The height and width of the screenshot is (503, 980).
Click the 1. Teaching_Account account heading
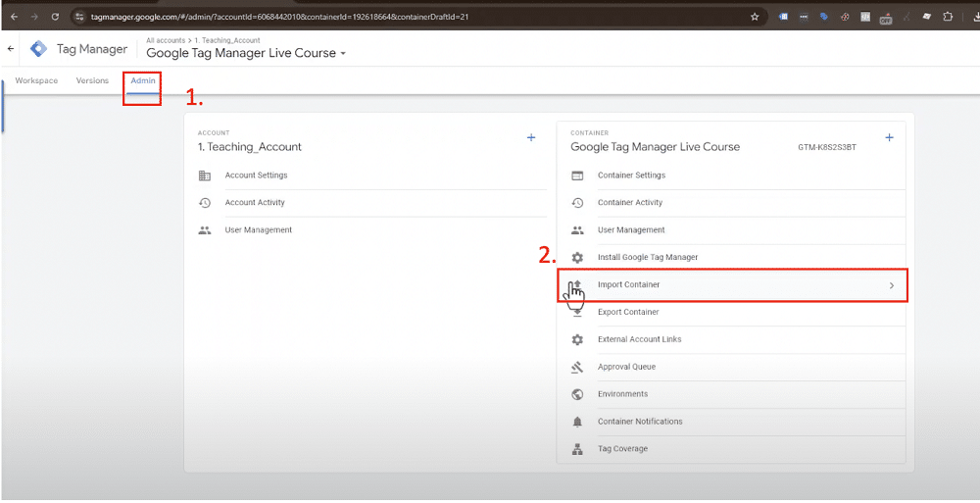tap(249, 148)
